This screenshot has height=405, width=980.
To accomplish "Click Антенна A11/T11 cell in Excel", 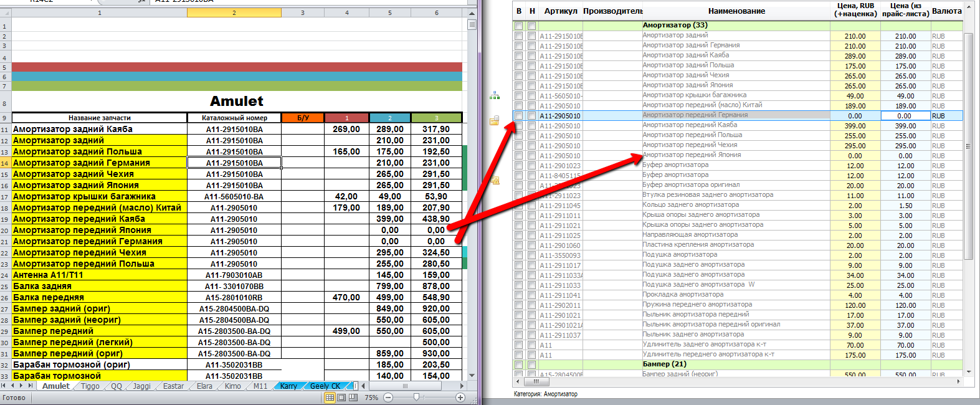I will point(100,275).
